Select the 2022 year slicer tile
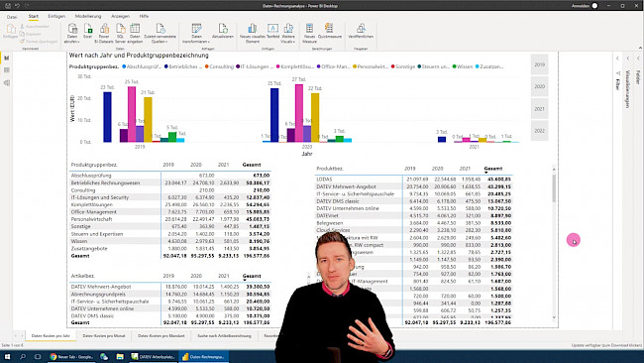 [539, 131]
